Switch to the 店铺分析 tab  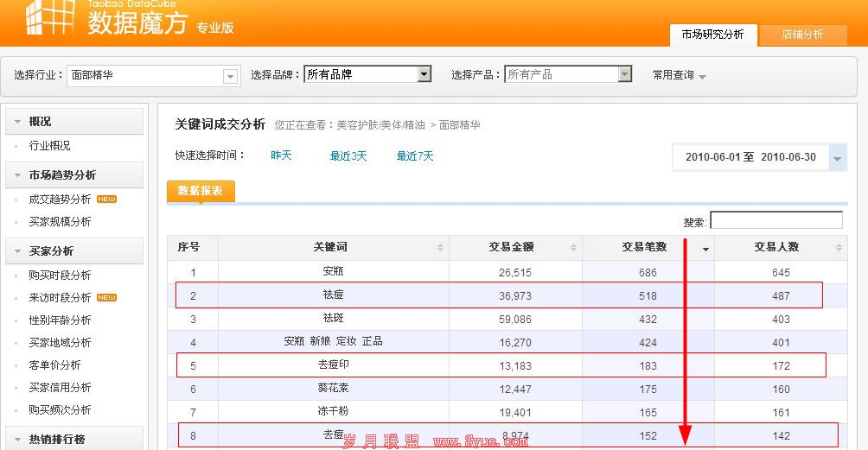802,35
